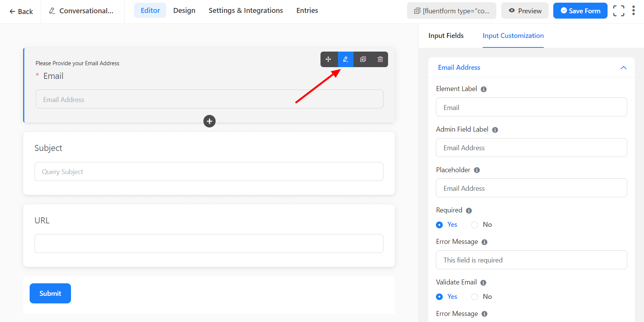Collapse the Email Address section chevron
This screenshot has width=644, height=322.
[623, 68]
